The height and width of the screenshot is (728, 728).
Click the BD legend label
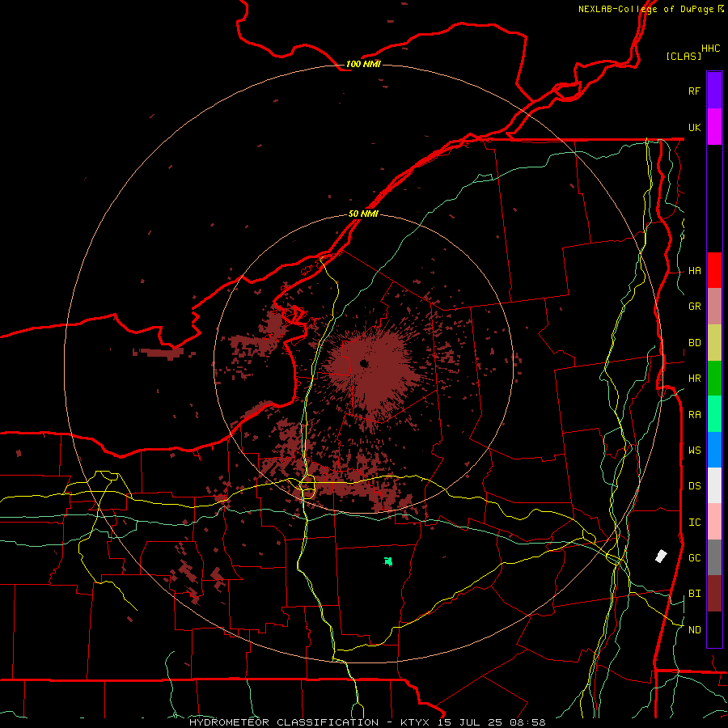[695, 343]
